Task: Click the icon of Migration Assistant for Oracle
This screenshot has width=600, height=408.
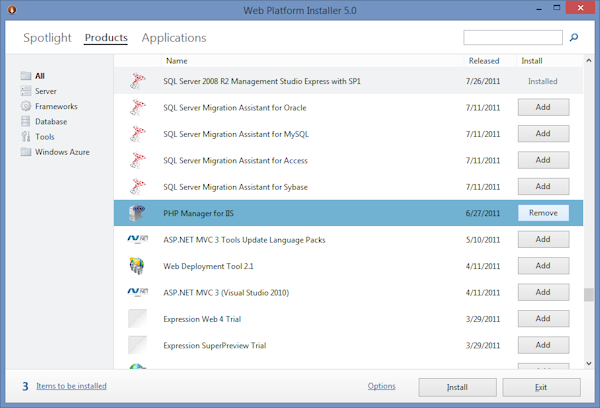Action: tap(138, 107)
